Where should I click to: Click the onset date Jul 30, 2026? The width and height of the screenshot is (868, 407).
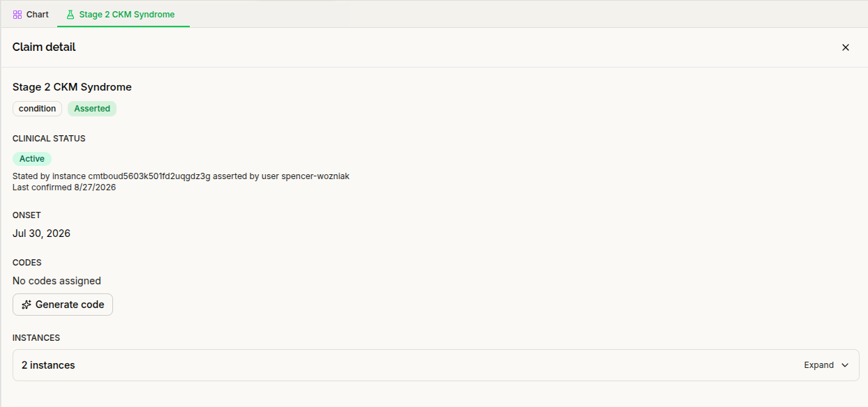pyautogui.click(x=41, y=233)
